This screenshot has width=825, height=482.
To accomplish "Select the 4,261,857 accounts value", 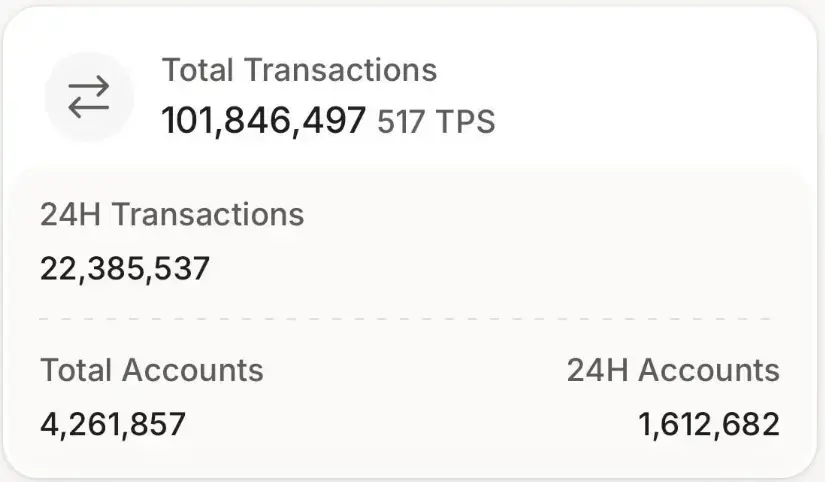I will 113,424.
